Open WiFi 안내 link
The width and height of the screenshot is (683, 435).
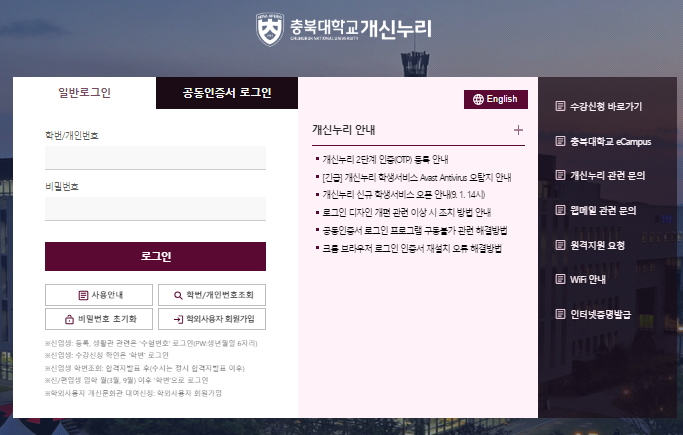pos(588,280)
